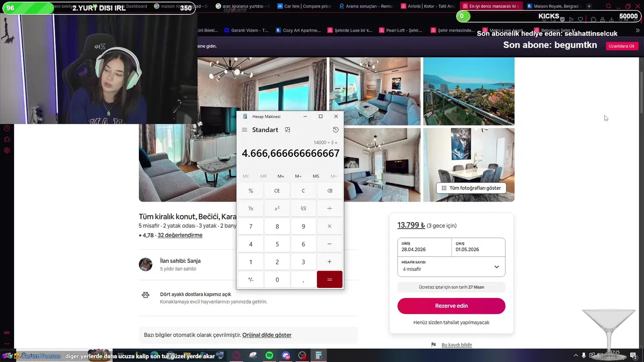Open Pearl Loft bookmark
Image resolution: width=644 pixels, height=362 pixels.
(400, 30)
